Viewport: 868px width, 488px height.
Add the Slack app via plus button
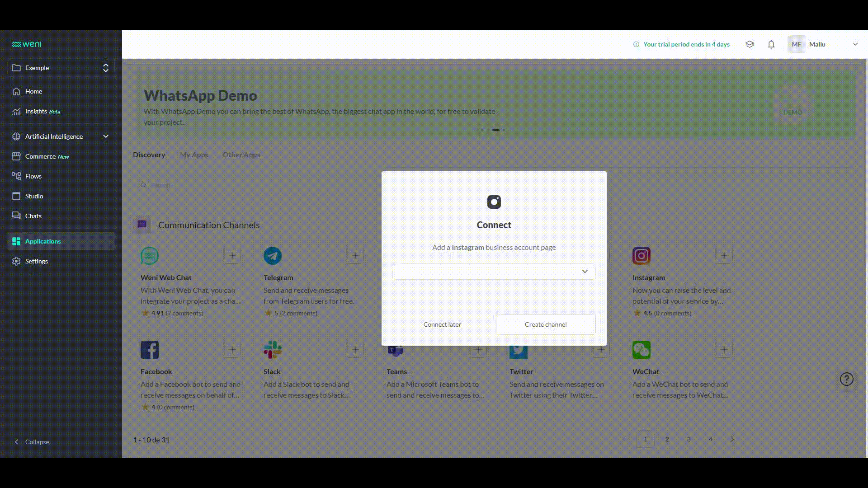(x=355, y=349)
